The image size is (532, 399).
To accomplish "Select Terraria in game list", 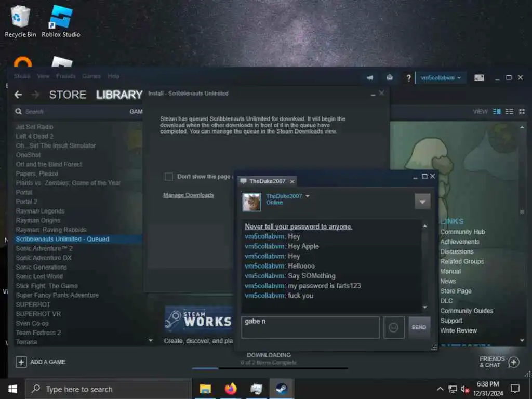I will (26, 342).
